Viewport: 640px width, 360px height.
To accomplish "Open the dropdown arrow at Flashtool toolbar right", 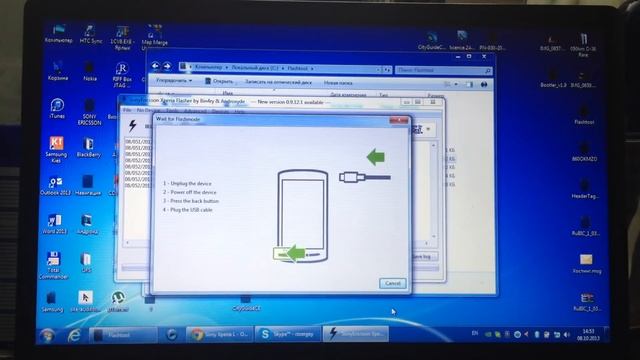I will [428, 129].
